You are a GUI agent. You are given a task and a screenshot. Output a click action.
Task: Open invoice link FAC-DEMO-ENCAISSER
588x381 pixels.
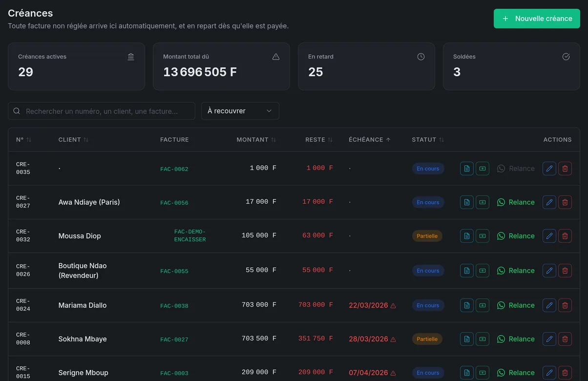[x=190, y=236]
